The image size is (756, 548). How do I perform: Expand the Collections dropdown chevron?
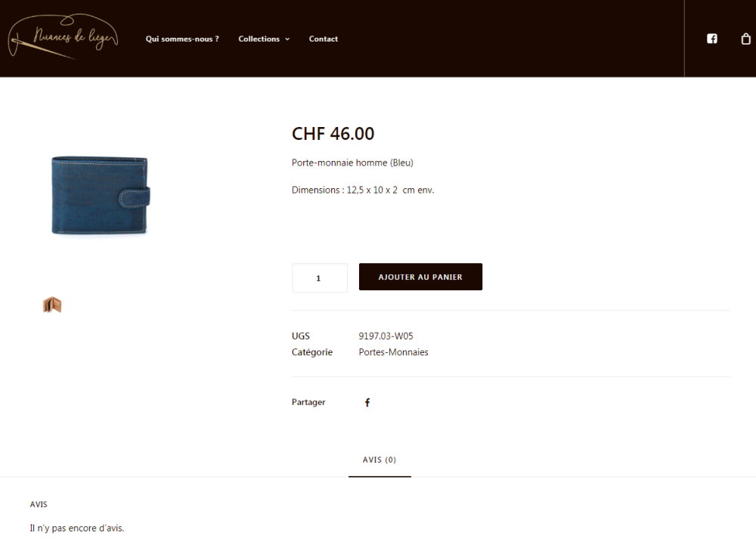(x=287, y=39)
